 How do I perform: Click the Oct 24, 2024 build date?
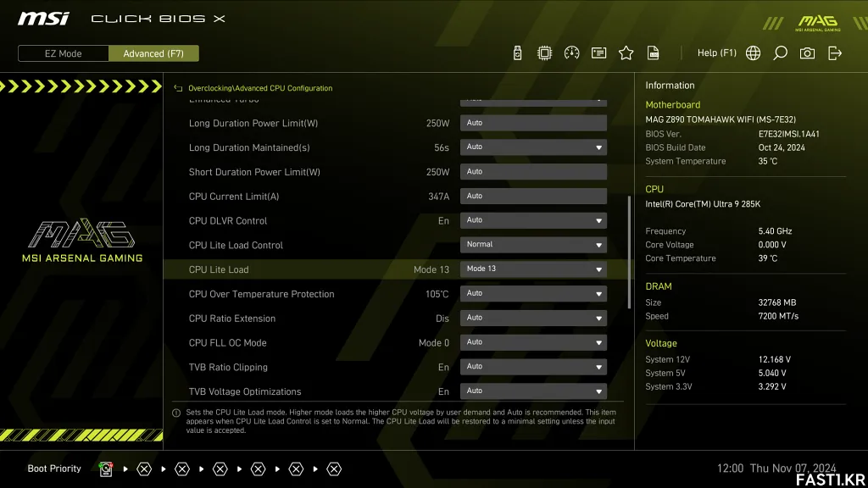point(782,147)
